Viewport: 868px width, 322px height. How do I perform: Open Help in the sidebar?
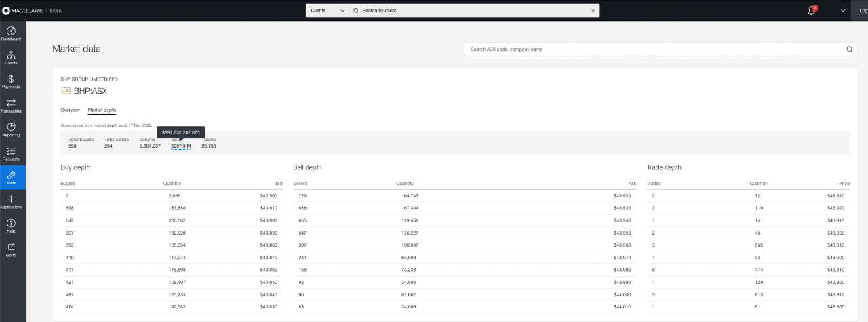coord(12,226)
